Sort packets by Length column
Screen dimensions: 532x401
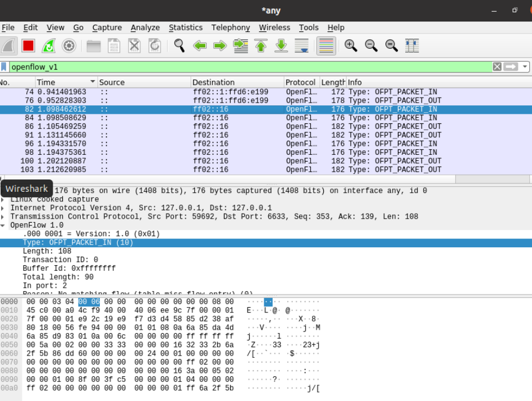click(x=333, y=82)
